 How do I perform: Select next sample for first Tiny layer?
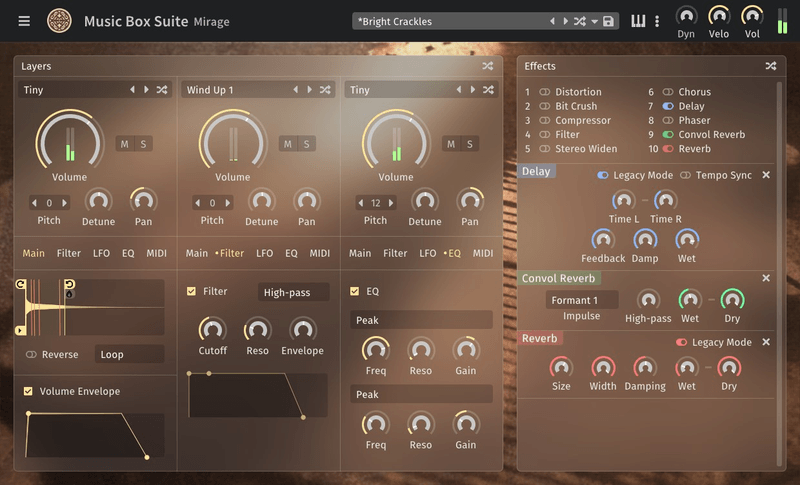(146, 90)
